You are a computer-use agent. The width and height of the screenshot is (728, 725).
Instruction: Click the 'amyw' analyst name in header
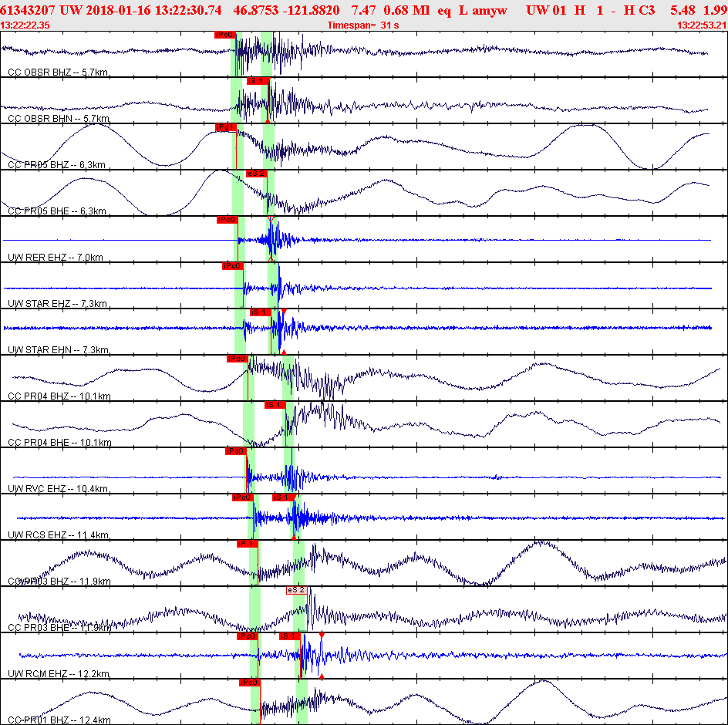pyautogui.click(x=490, y=10)
